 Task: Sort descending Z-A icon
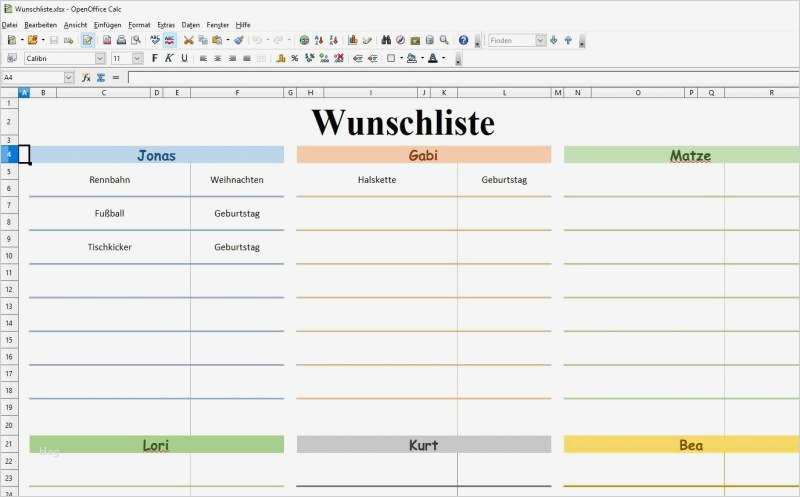[x=334, y=40]
